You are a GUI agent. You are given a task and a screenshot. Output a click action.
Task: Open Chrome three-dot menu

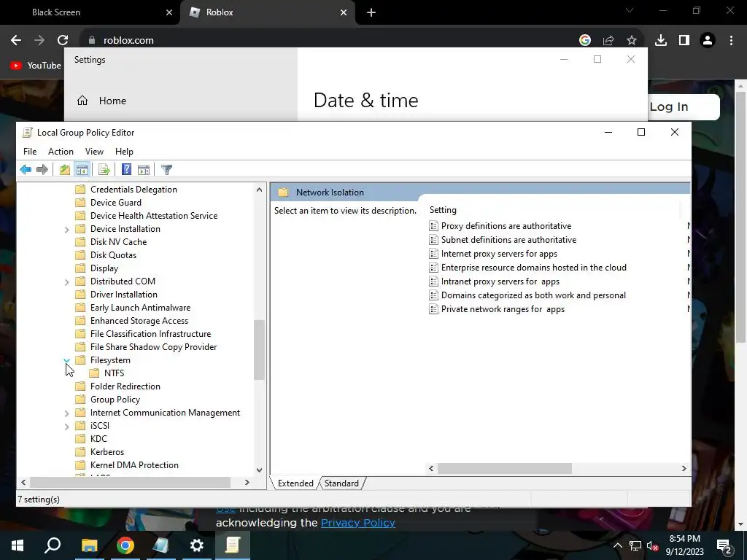click(731, 41)
